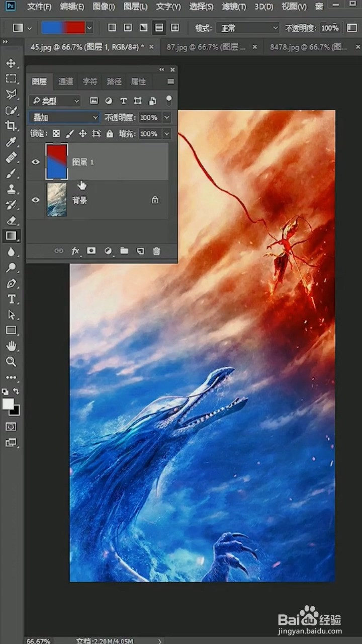The image size is (362, 644).
Task: Switch to the 路径 tab
Action: (x=114, y=82)
